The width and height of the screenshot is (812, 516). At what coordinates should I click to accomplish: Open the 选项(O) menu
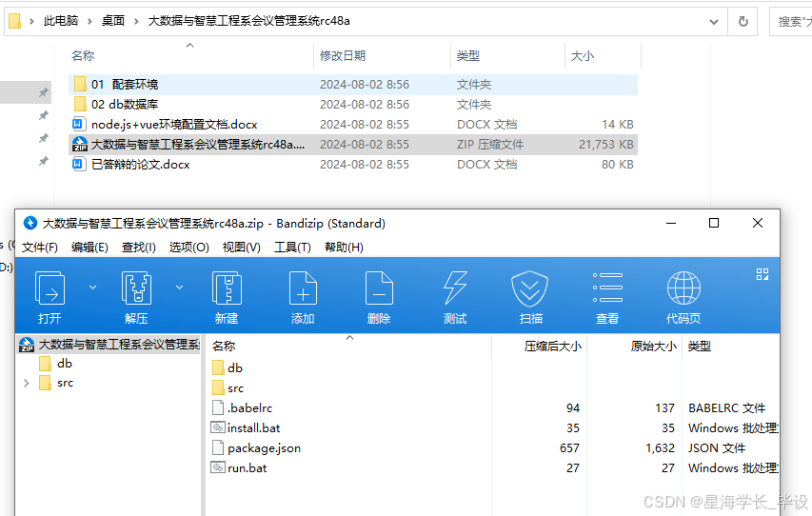click(189, 248)
